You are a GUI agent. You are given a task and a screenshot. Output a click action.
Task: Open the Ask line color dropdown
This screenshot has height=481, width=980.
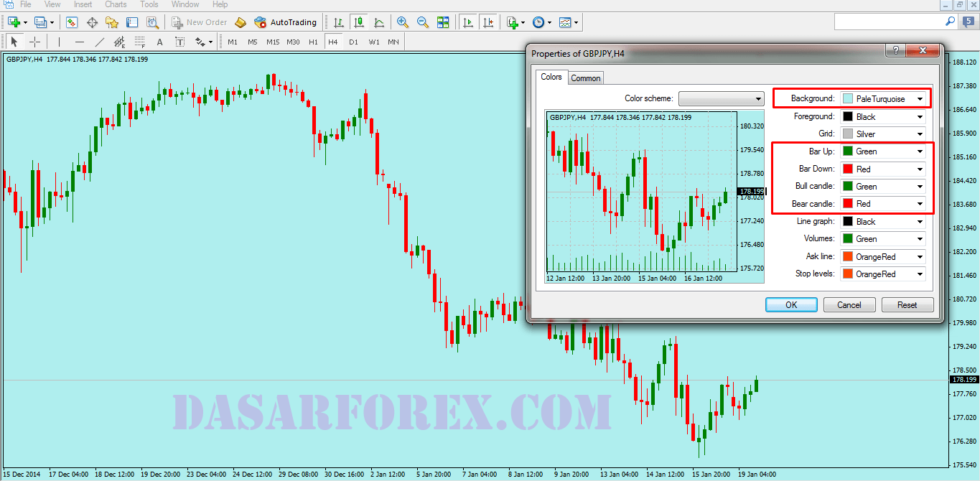(x=883, y=256)
